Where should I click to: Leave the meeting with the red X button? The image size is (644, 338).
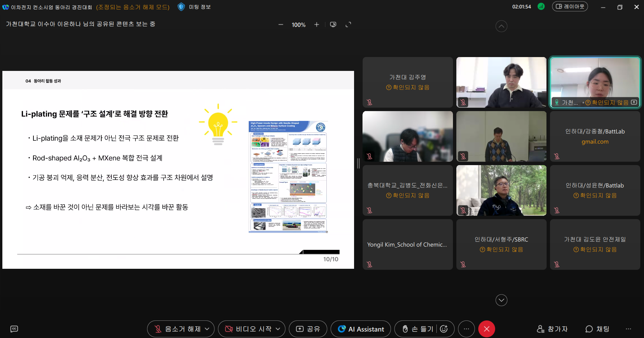coord(486,329)
